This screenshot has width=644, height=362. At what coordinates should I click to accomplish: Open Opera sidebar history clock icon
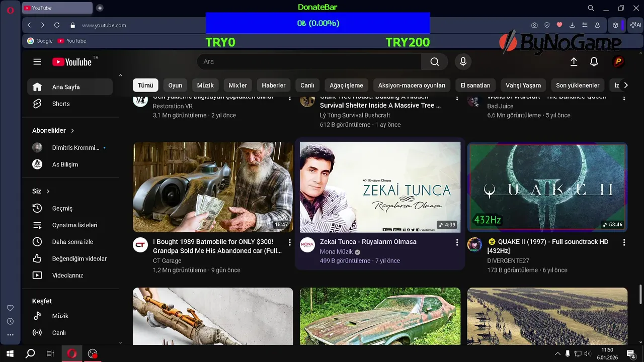(x=10, y=321)
